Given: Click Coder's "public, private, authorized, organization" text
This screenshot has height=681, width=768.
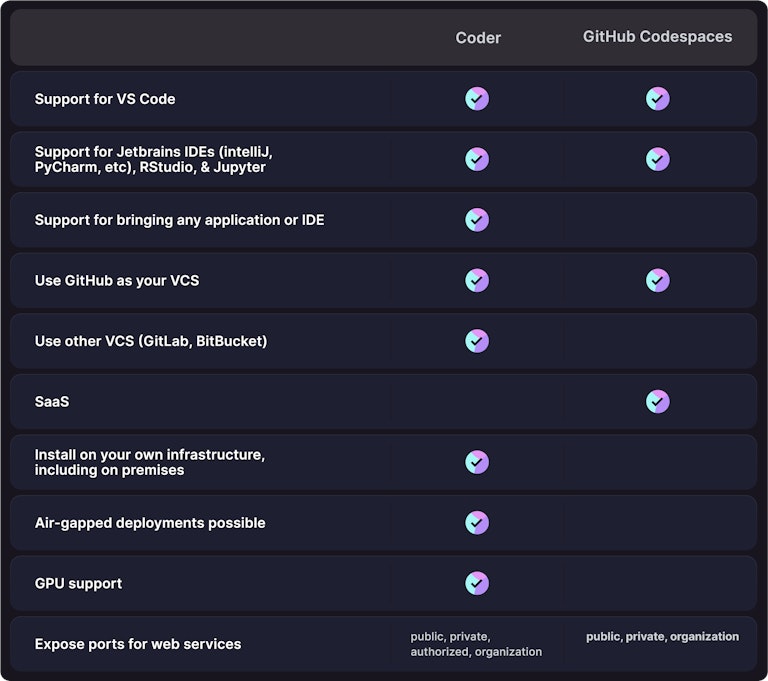Looking at the screenshot, I should 476,644.
